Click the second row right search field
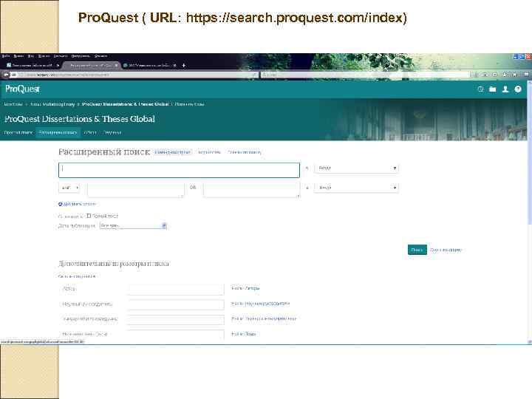The image size is (532, 399). [x=252, y=190]
